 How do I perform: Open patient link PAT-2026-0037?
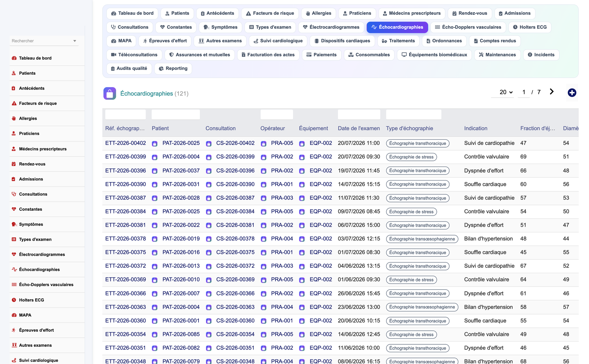coord(181,171)
